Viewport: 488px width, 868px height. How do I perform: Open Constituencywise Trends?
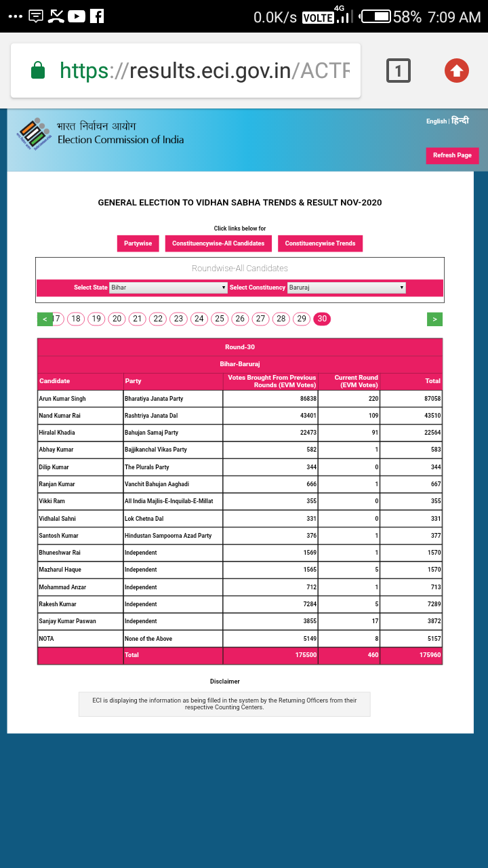[x=320, y=243]
